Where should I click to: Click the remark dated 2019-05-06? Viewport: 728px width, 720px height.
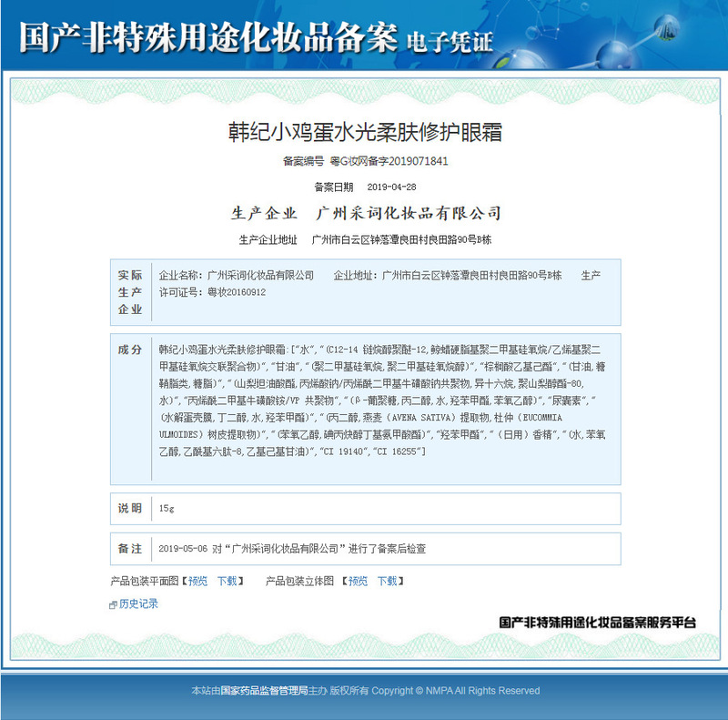pyautogui.click(x=292, y=549)
